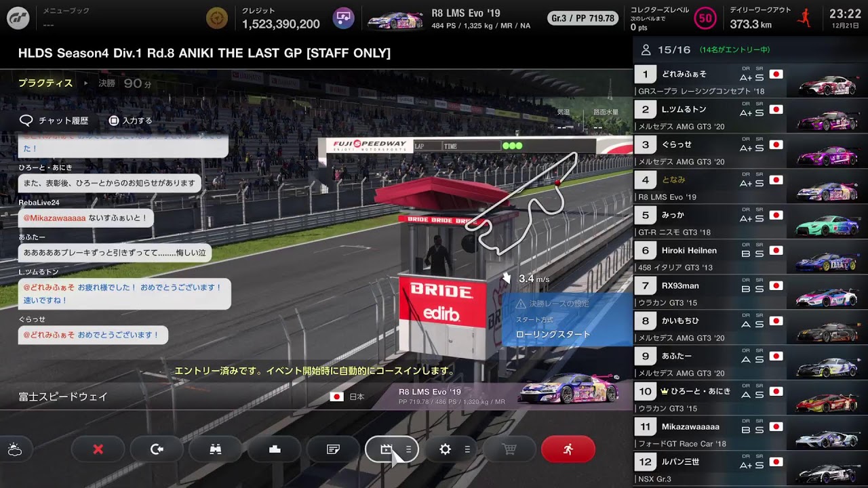Open the event settings clapperboard button
The height and width of the screenshot is (488, 868).
coord(392,449)
